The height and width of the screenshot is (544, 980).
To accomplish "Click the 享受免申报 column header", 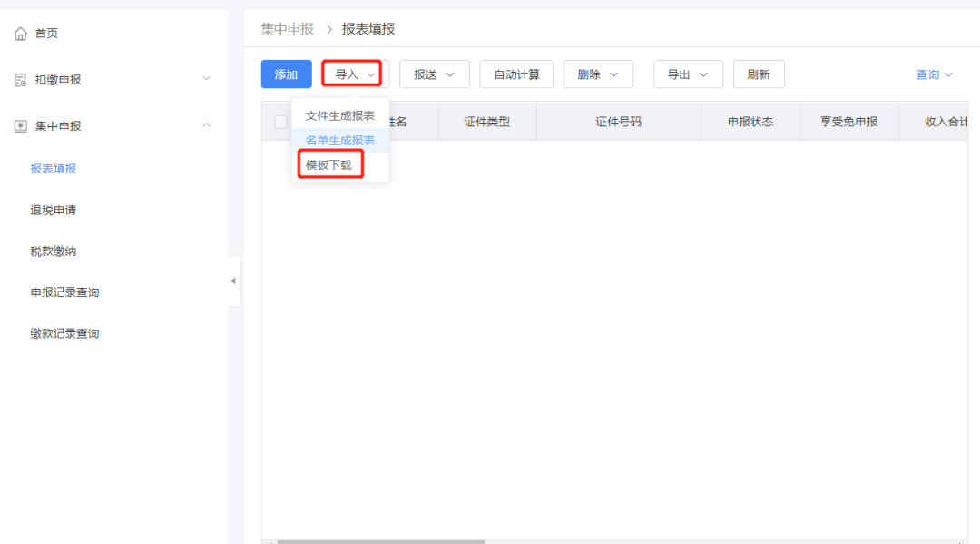I will click(x=848, y=122).
